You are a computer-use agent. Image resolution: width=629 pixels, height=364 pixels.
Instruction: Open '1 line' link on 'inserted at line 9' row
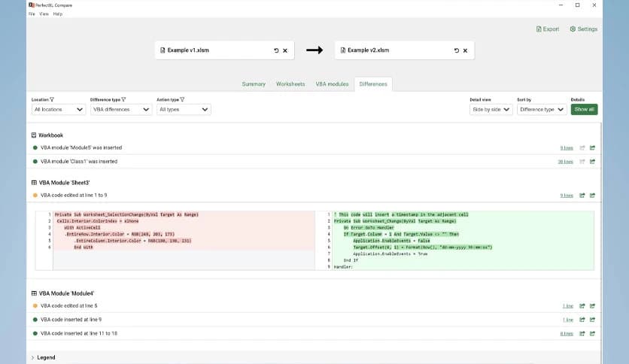coord(567,320)
